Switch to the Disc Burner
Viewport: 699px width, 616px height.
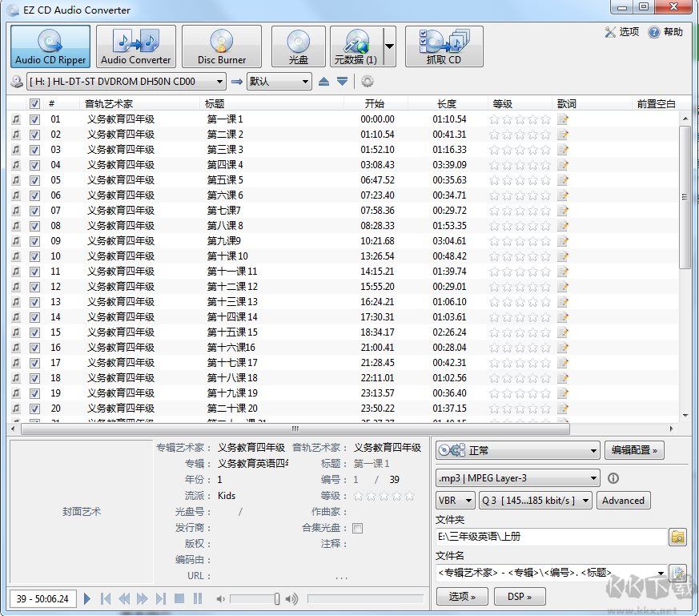pyautogui.click(x=222, y=46)
